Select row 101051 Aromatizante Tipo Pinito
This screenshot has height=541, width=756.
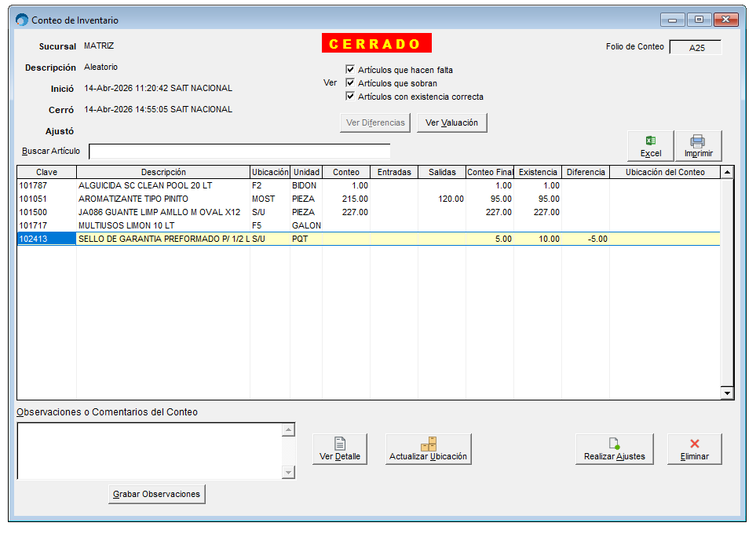(x=133, y=199)
